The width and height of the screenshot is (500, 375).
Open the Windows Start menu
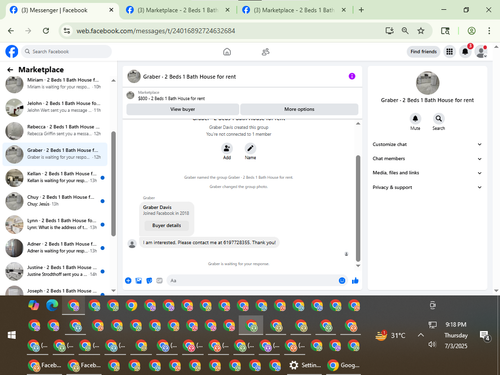tap(12, 335)
